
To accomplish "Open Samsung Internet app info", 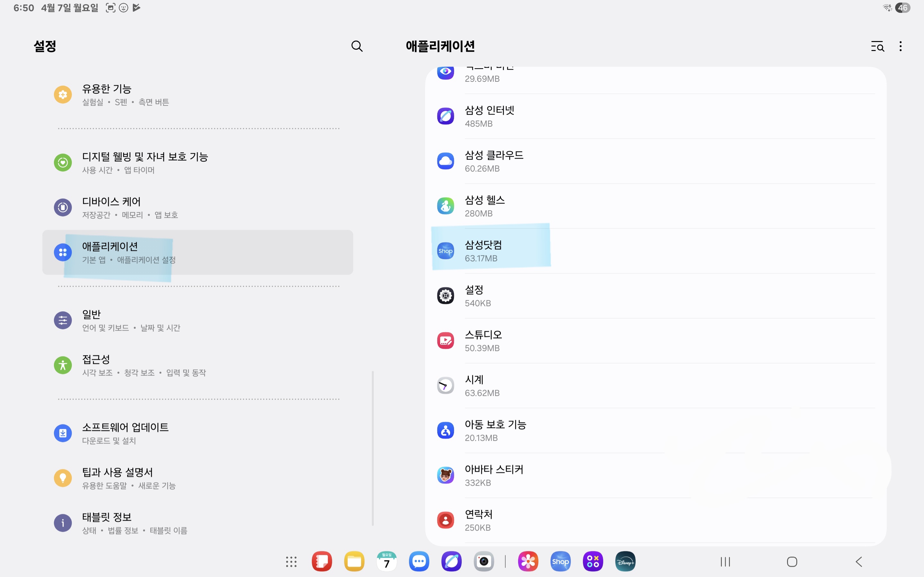I will (x=489, y=116).
